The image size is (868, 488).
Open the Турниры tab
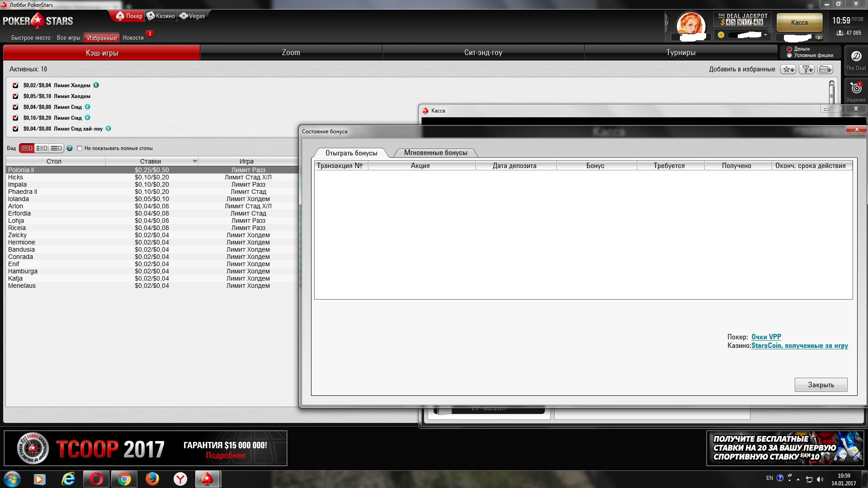click(x=681, y=53)
